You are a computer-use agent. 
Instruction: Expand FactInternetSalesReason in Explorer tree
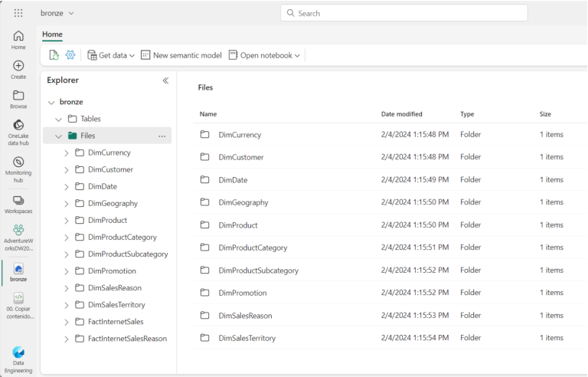(x=67, y=339)
